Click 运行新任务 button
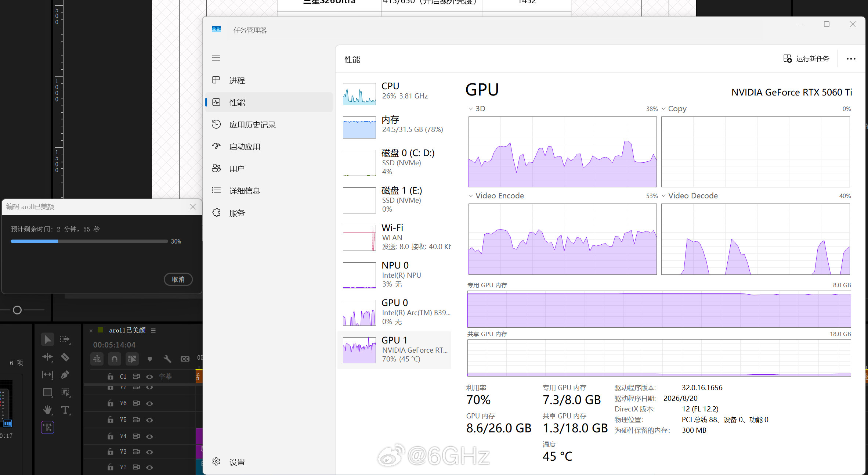The height and width of the screenshot is (475, 868). pyautogui.click(x=806, y=59)
